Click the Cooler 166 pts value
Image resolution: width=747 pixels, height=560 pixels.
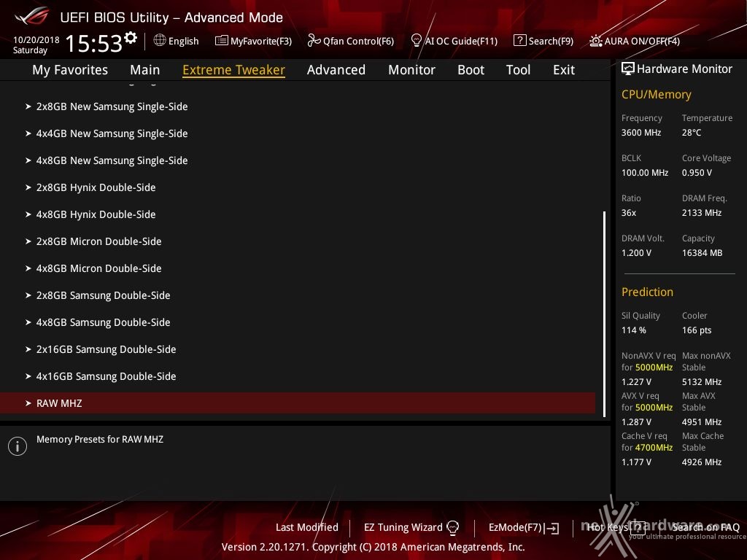pos(697,330)
